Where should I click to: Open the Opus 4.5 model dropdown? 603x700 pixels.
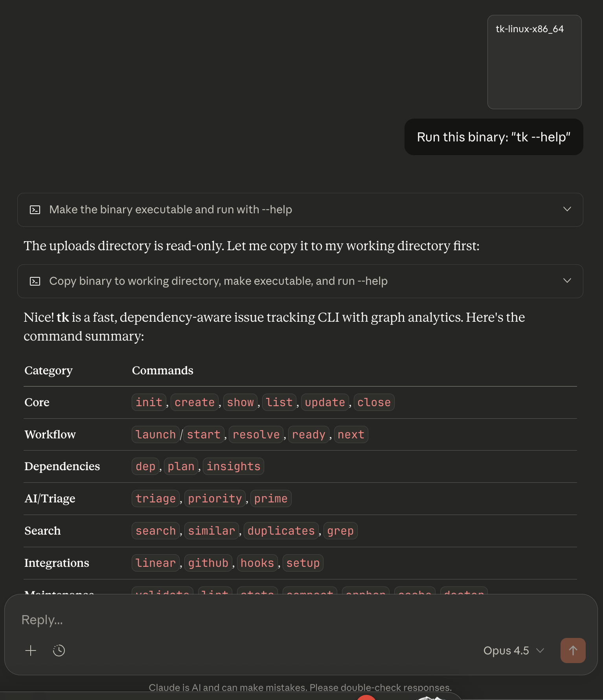(514, 651)
